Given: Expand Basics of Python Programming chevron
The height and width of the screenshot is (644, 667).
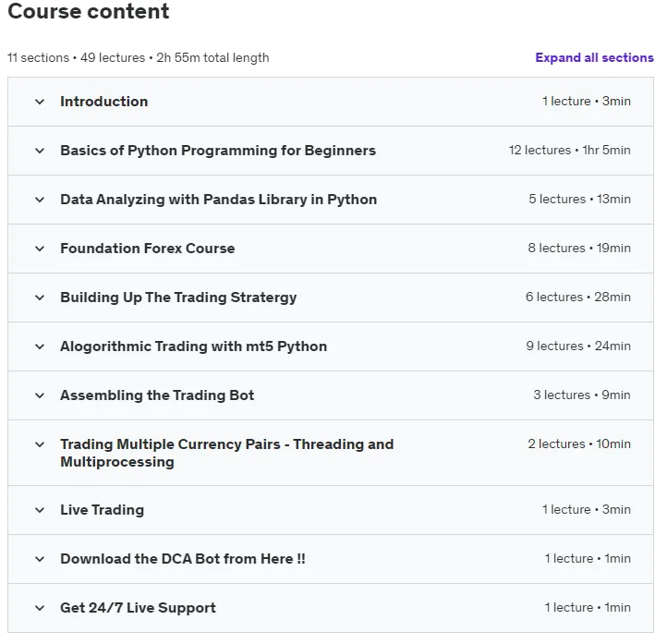Looking at the screenshot, I should point(40,151).
